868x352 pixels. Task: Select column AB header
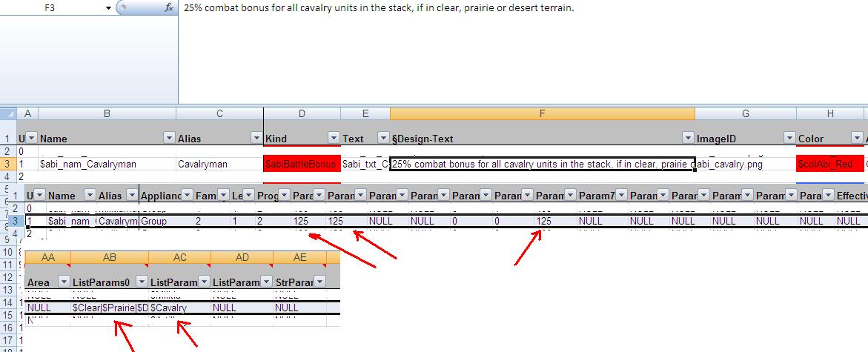(x=109, y=256)
